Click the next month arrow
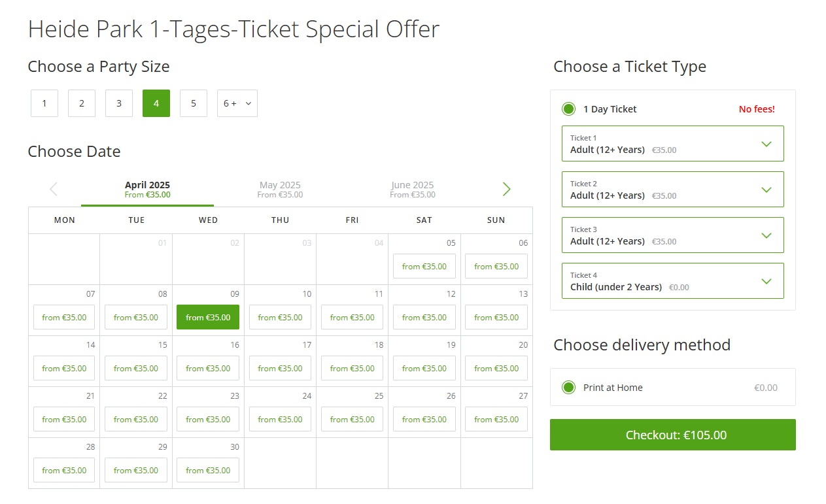 (x=506, y=189)
